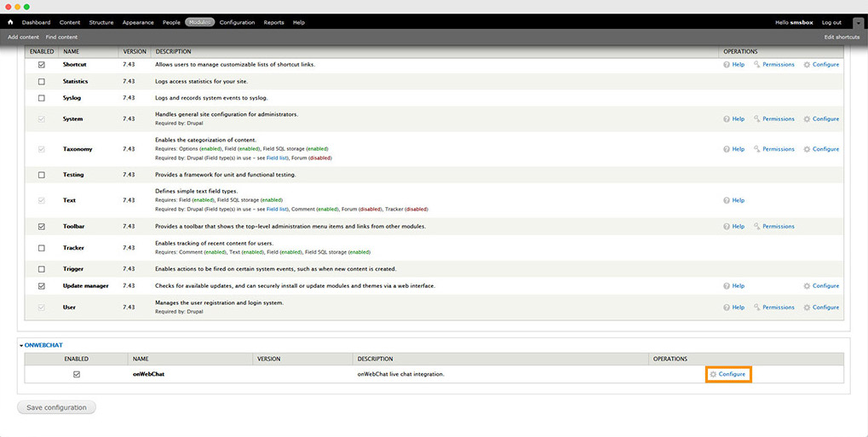
Task: Uncheck the Toolbar module checkbox
Action: click(x=42, y=227)
